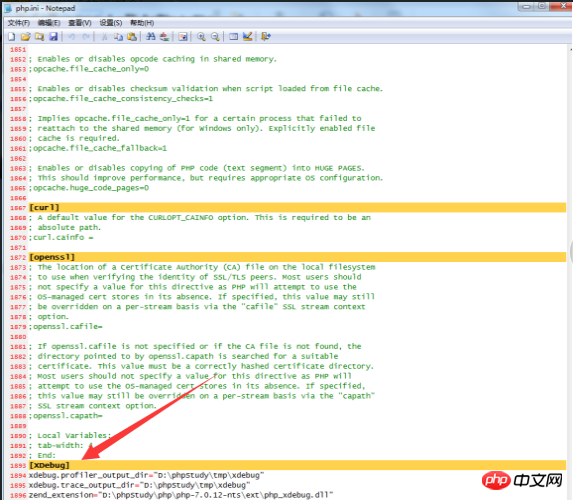Screen dimensions: 573x500
Task: Click the Undo arrow icon
Action: click(x=72, y=37)
